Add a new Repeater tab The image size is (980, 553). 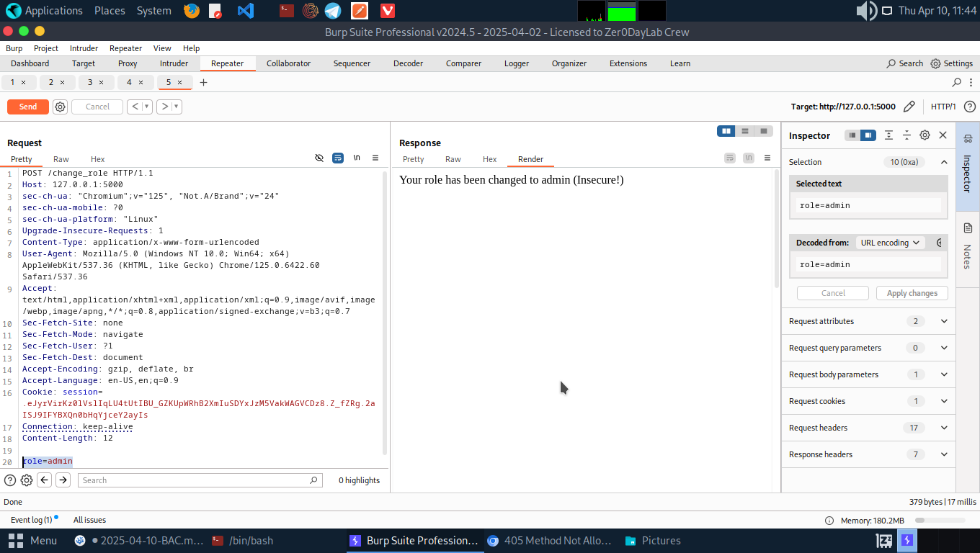pos(203,82)
